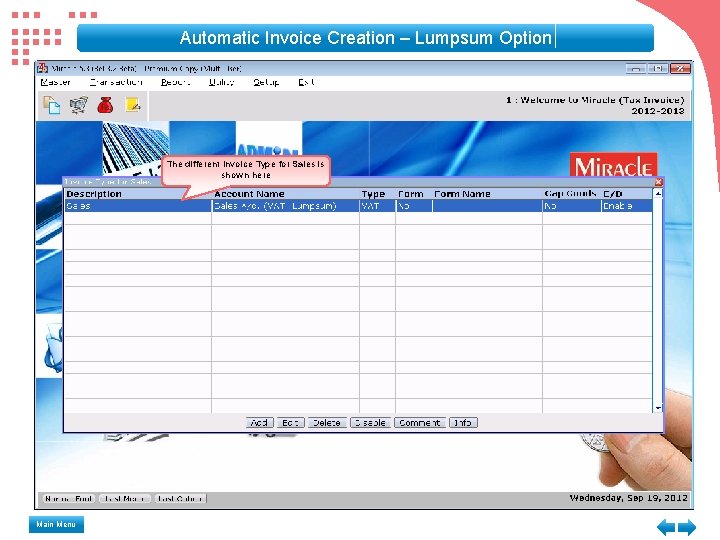
Task: Open the Utility menu
Action: 221,82
